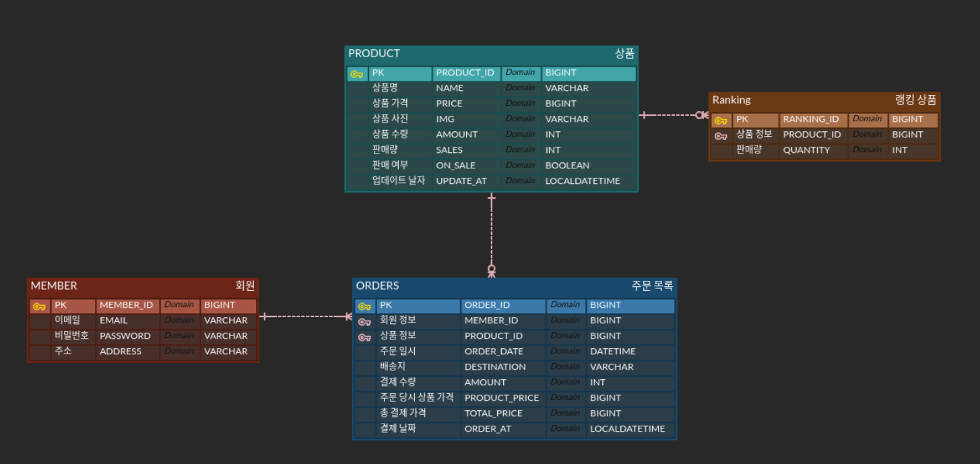
Task: Click the crow's foot connector near ORDERS table
Action: pyautogui.click(x=492, y=271)
